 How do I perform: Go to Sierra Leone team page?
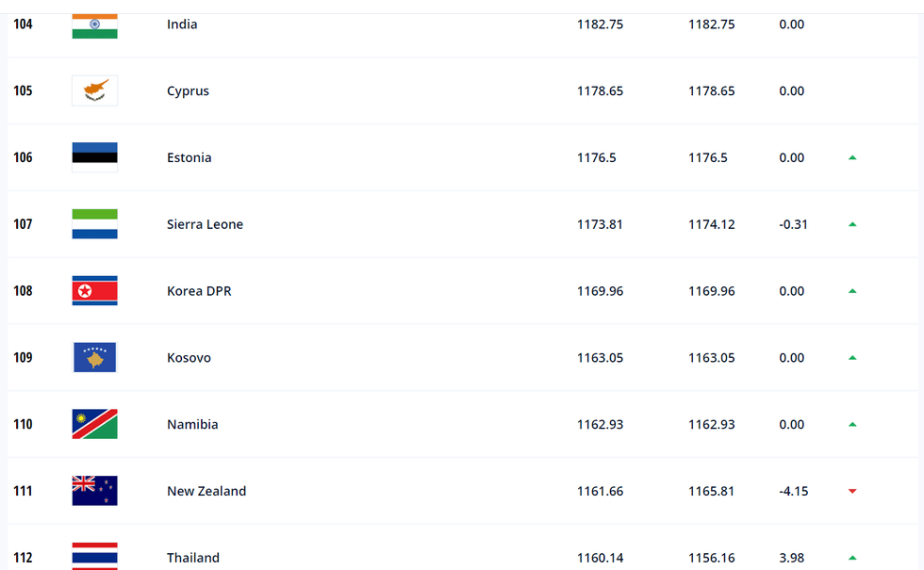[205, 224]
